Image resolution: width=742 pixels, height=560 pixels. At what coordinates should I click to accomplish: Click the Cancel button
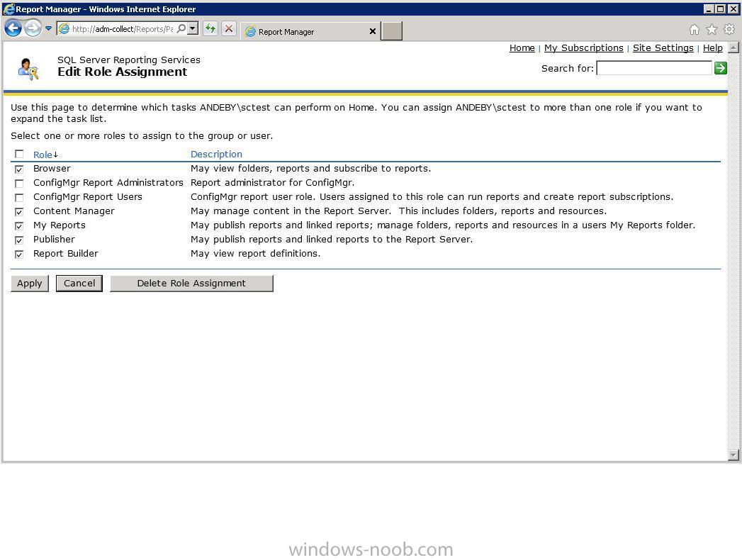[x=79, y=283]
